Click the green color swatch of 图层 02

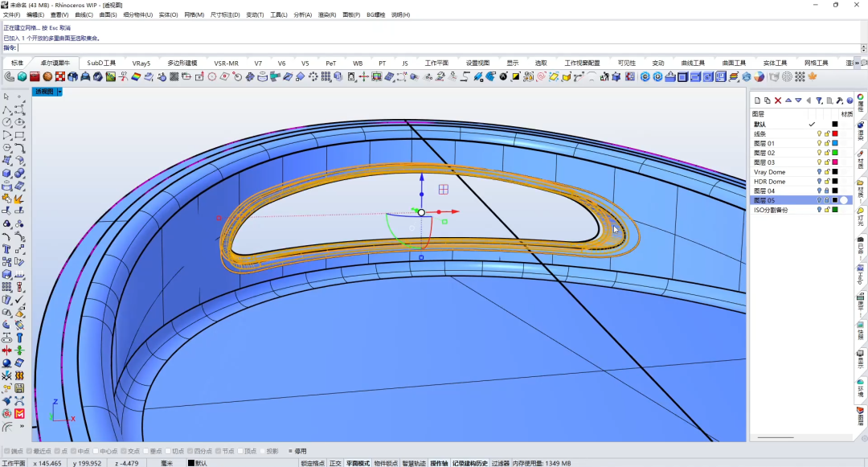point(835,153)
